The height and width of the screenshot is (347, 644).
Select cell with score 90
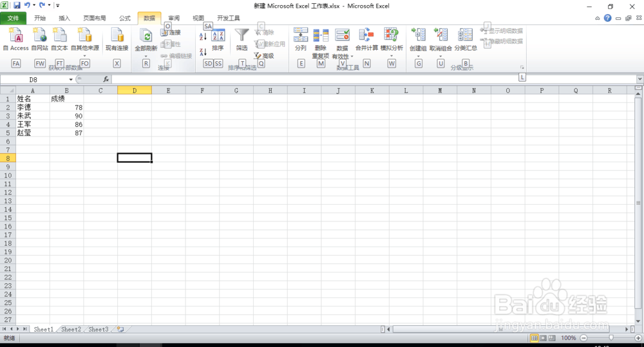[x=66, y=116]
